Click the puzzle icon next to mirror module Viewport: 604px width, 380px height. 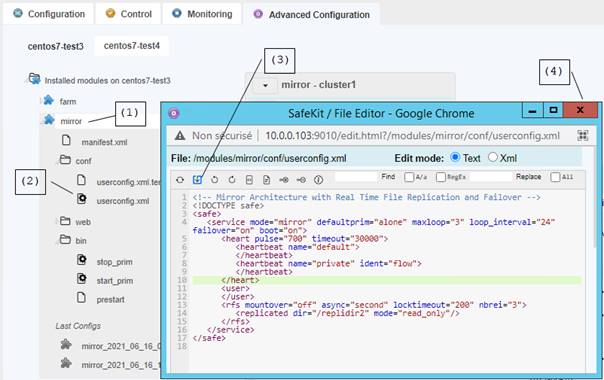pyautogui.click(x=49, y=119)
